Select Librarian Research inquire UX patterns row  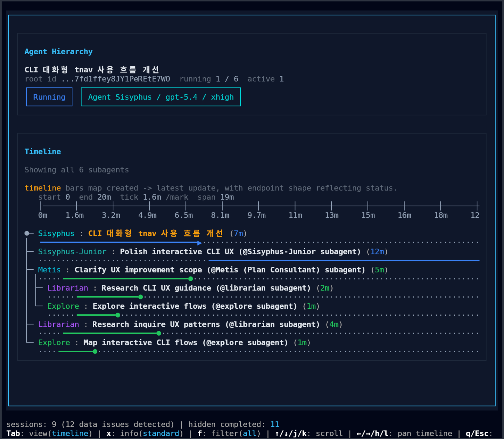pyautogui.click(x=190, y=324)
